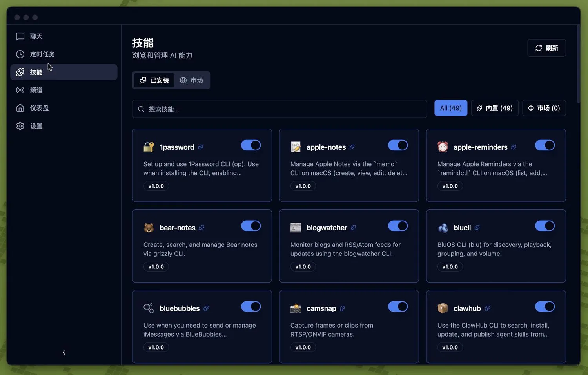Filter skills by 内置 (49)
Screen dimensions: 588x375
495,108
